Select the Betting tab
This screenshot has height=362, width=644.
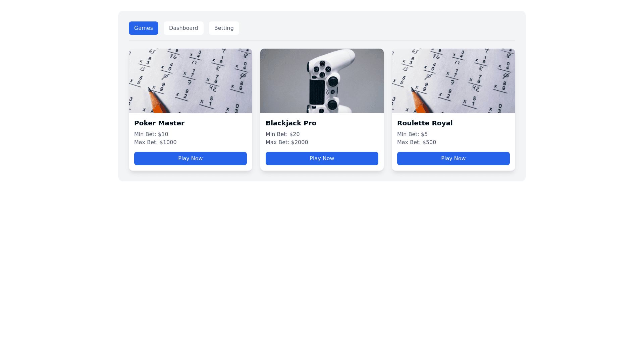point(224,28)
